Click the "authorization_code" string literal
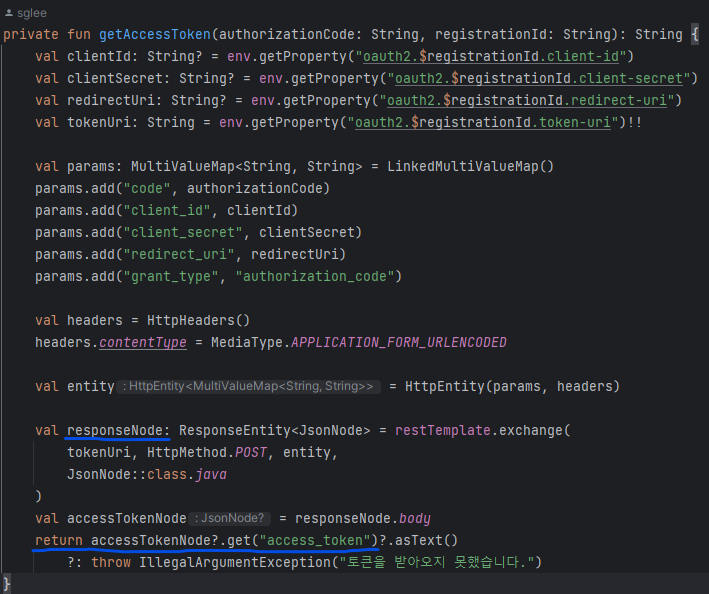 [315, 277]
